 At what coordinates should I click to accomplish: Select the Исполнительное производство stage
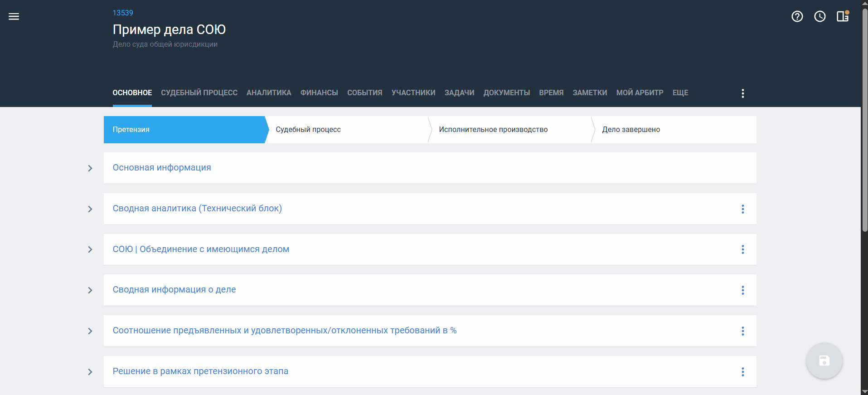(x=493, y=130)
